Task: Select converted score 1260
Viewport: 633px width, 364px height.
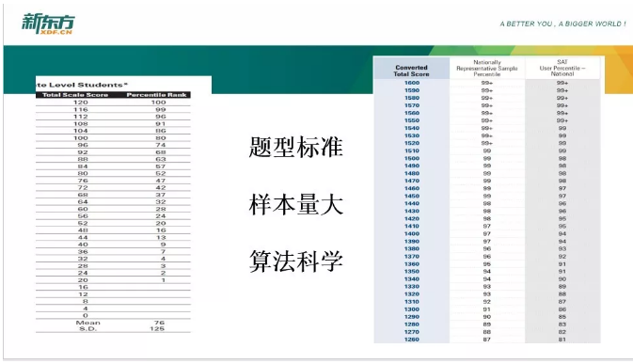Action: point(412,340)
